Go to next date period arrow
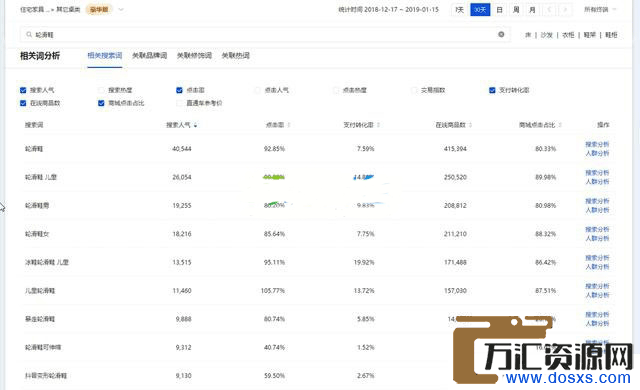 click(x=565, y=10)
